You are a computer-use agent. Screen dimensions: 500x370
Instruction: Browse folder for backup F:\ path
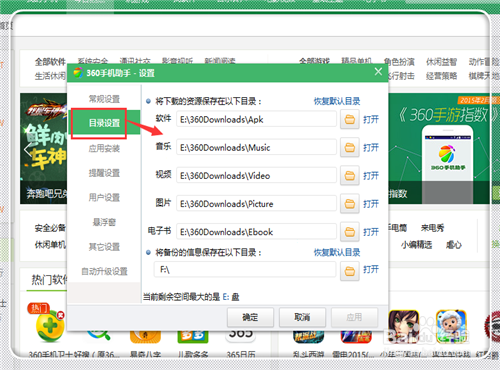pyautogui.click(x=350, y=271)
